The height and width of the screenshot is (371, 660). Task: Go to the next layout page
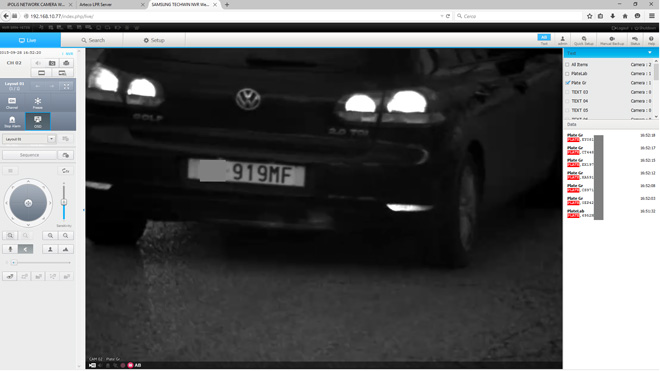[x=52, y=86]
